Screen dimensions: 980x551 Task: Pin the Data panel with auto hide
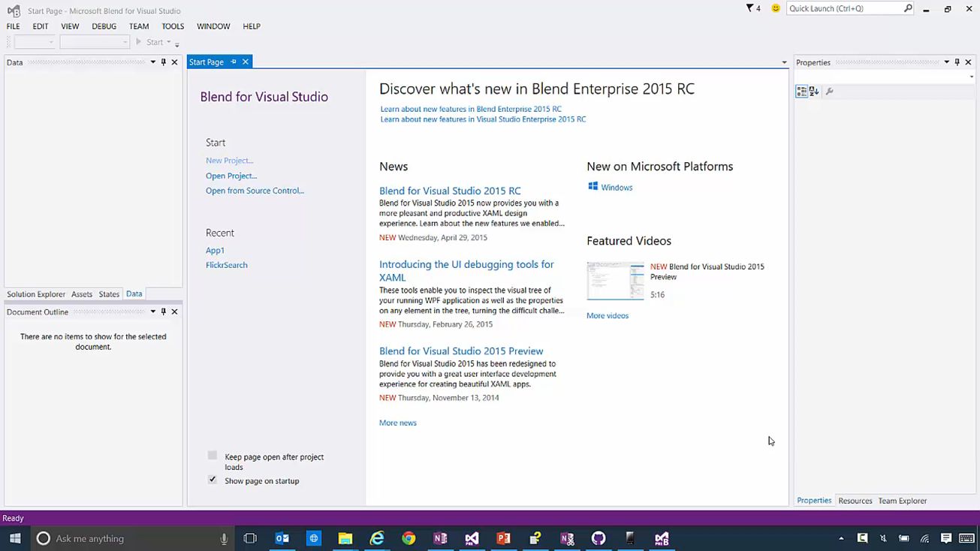pyautogui.click(x=164, y=62)
